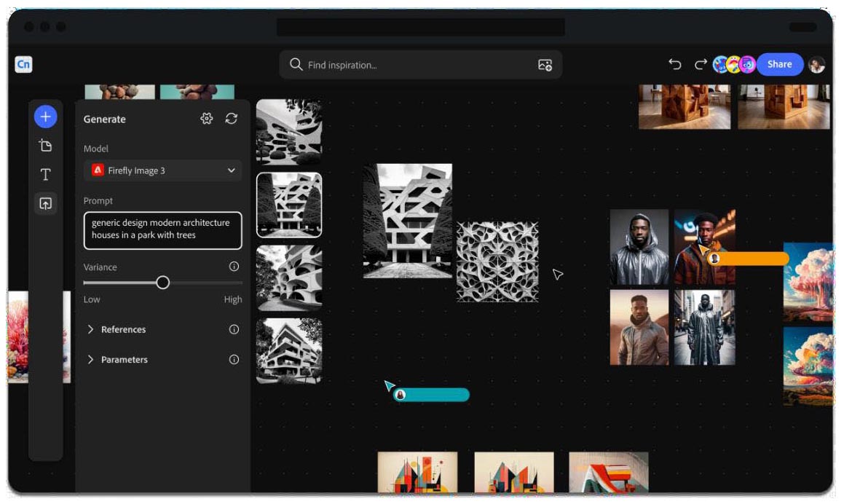The height and width of the screenshot is (504, 844).
Task: Select the ornate lattice pattern image on canvas
Action: pyautogui.click(x=497, y=262)
